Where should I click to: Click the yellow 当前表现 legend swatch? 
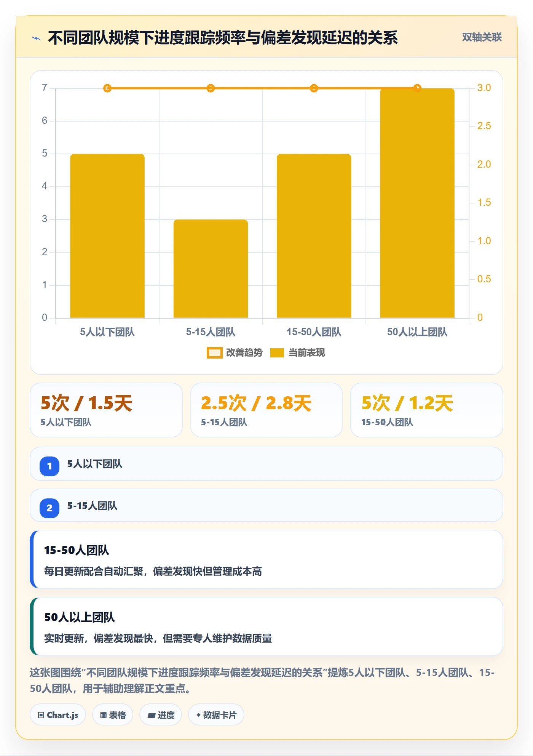(x=277, y=353)
